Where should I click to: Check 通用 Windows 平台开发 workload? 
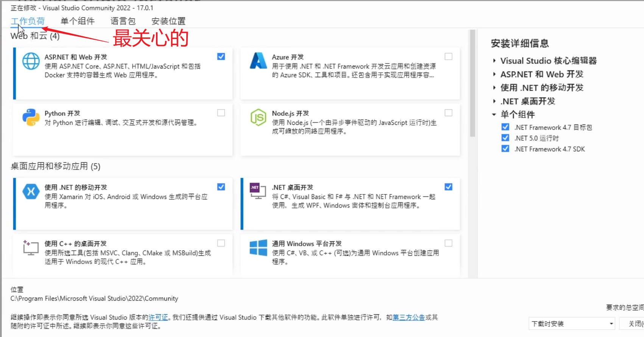(x=448, y=243)
